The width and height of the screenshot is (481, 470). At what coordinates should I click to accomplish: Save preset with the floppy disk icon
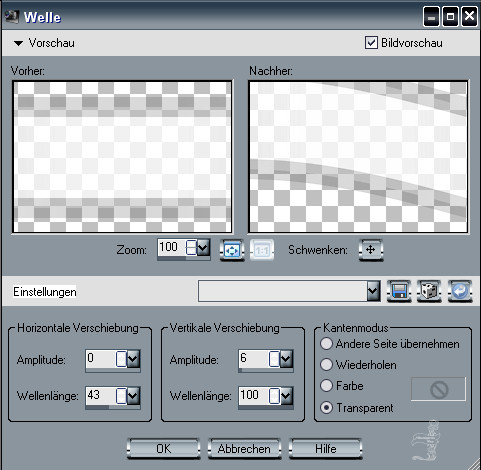coord(399,291)
